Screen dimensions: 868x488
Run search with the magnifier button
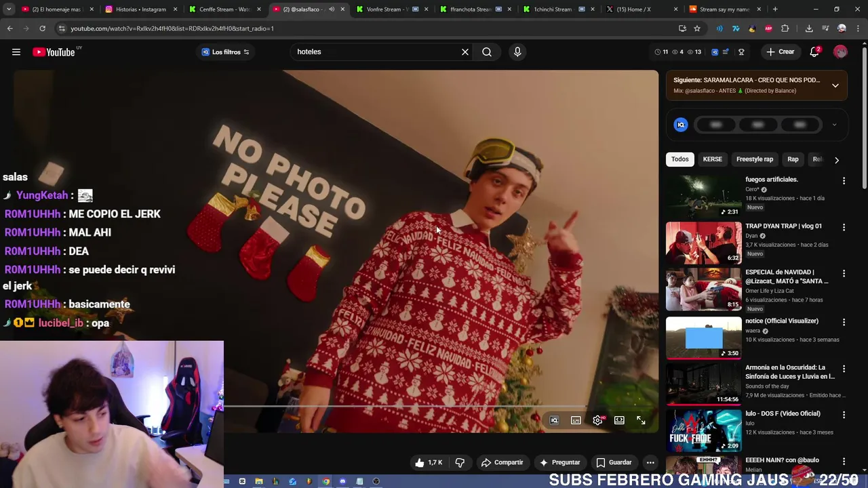click(487, 52)
